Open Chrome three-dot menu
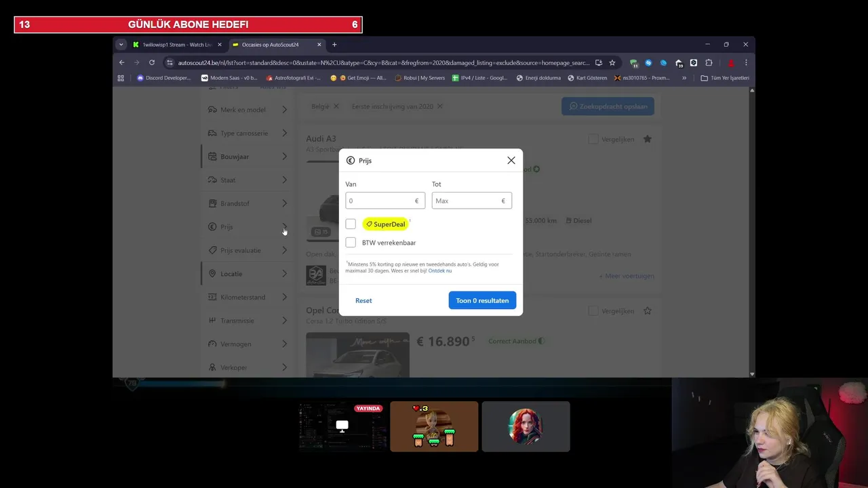Viewport: 868px width, 488px height. 746,62
